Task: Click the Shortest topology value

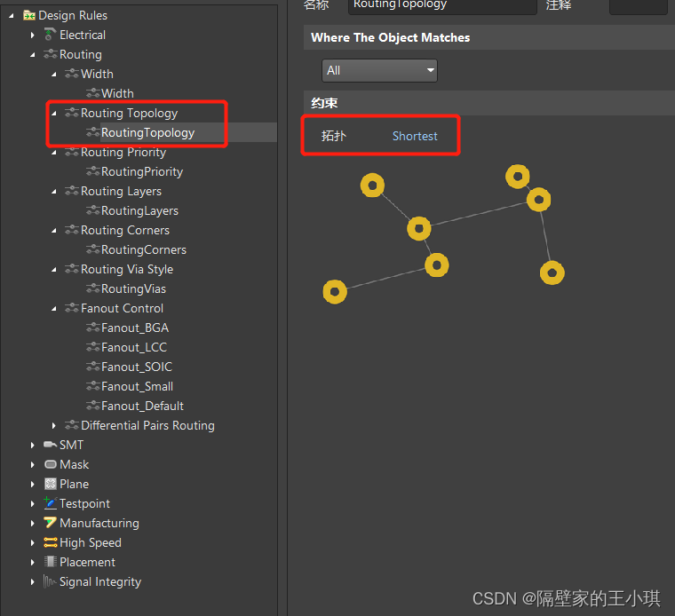Action: coord(415,137)
